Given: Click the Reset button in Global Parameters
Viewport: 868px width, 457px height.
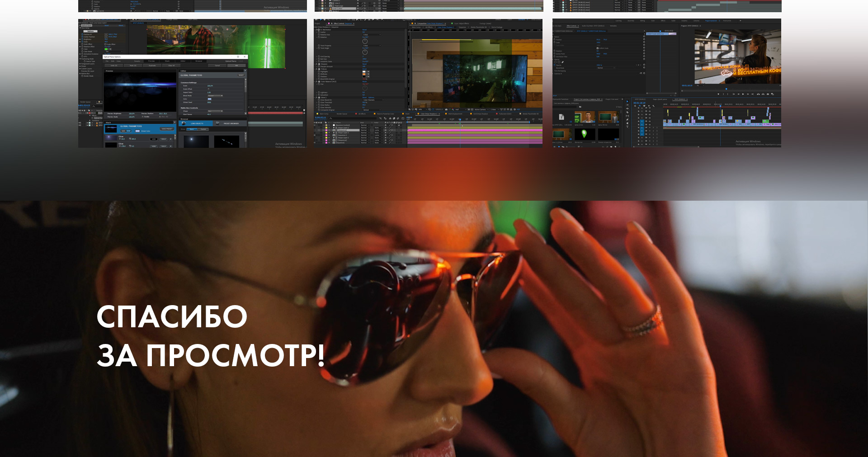Looking at the screenshot, I should 241,75.
